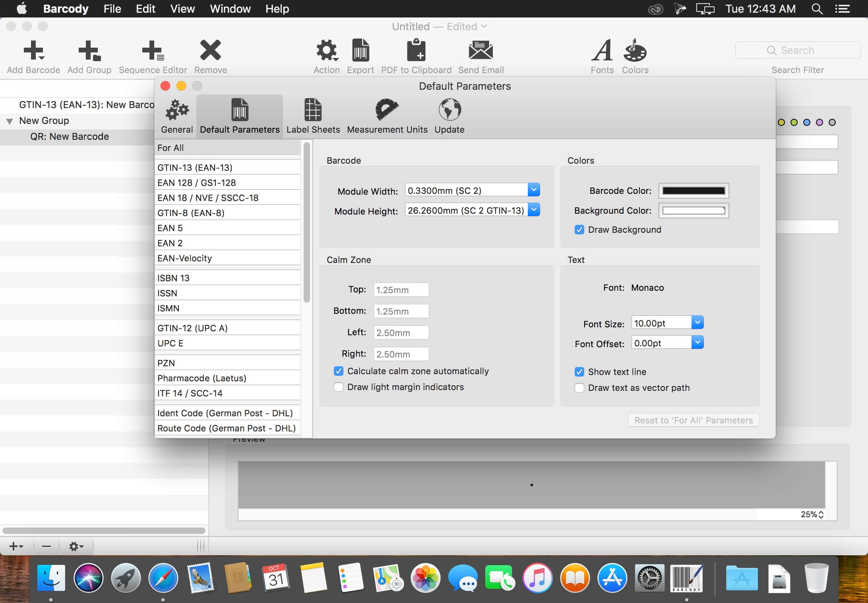
Task: Select QR: New Barcode in sidebar
Action: coord(77,137)
